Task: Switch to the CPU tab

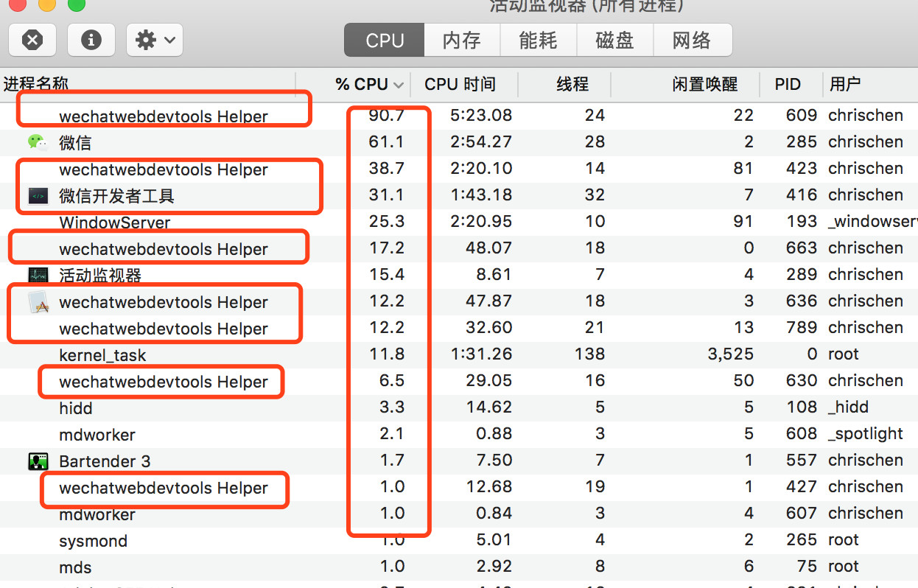Action: (385, 40)
